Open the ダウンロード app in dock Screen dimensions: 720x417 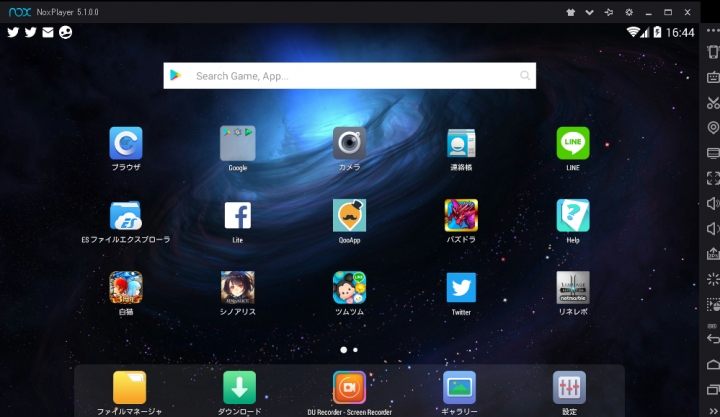tap(239, 388)
